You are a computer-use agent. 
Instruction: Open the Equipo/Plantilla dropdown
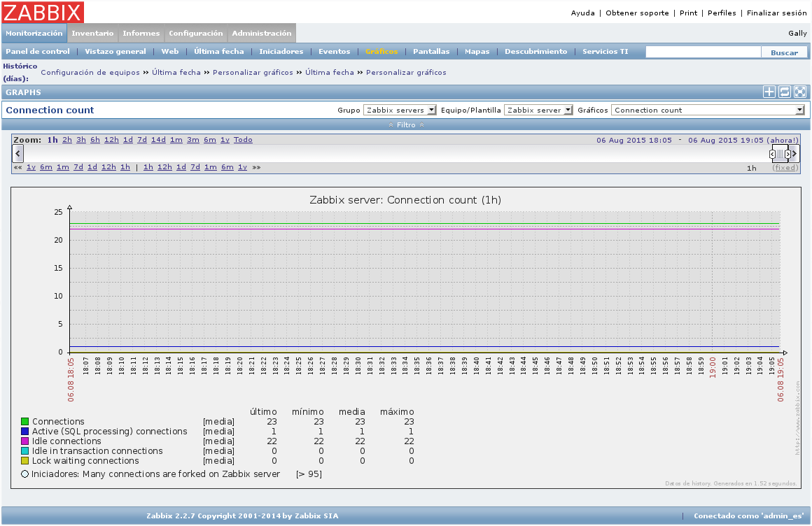(x=538, y=110)
